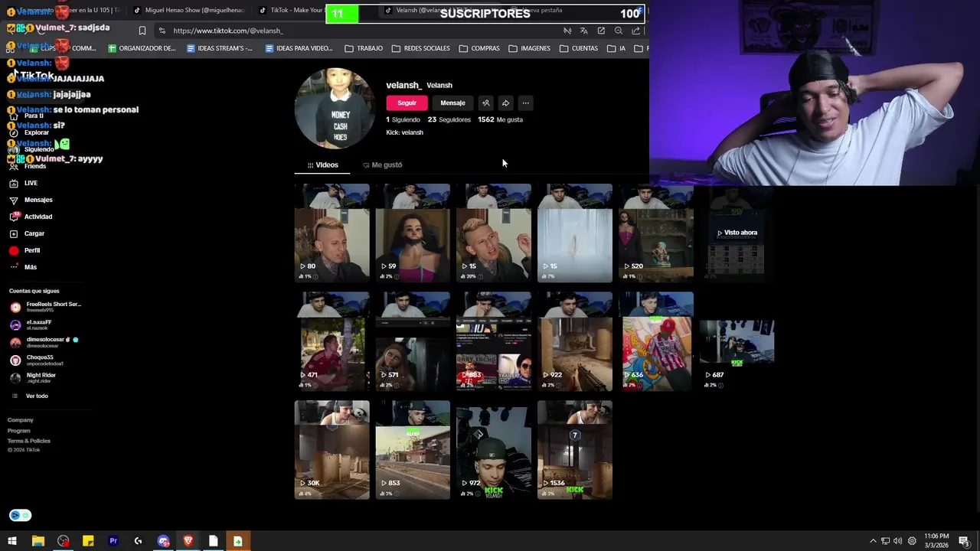Open the video with 922 views
This screenshot has width=980, height=551.
[575, 341]
